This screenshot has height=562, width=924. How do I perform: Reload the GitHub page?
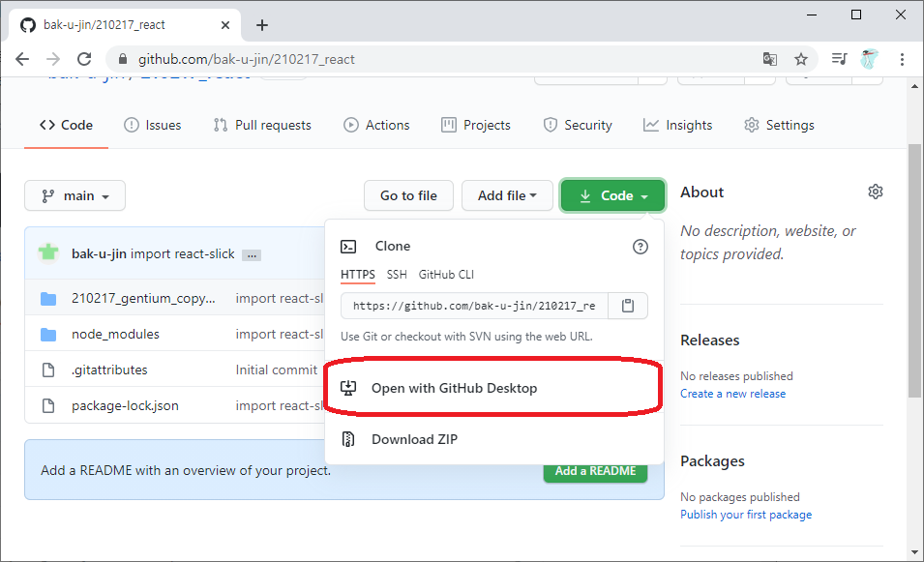click(84, 59)
